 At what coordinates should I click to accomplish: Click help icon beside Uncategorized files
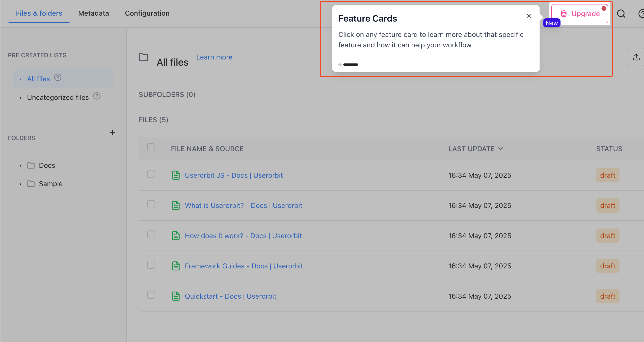coord(97,96)
